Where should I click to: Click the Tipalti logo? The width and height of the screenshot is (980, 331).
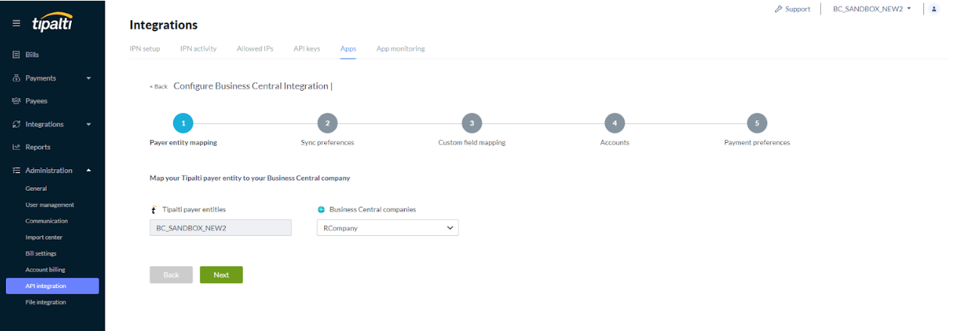[x=52, y=23]
